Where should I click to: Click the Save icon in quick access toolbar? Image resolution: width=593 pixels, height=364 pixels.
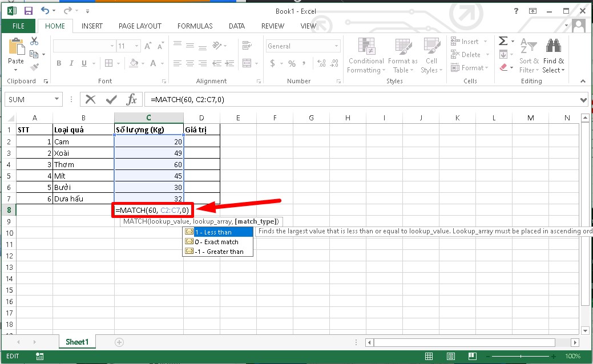(29, 11)
